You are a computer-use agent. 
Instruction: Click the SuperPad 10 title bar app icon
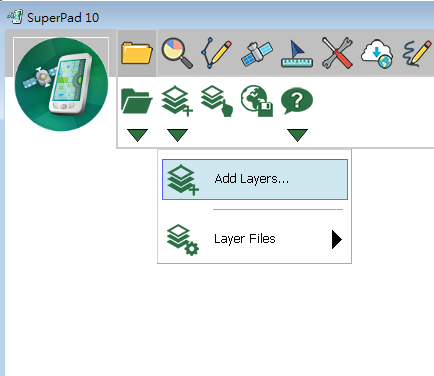(x=15, y=17)
